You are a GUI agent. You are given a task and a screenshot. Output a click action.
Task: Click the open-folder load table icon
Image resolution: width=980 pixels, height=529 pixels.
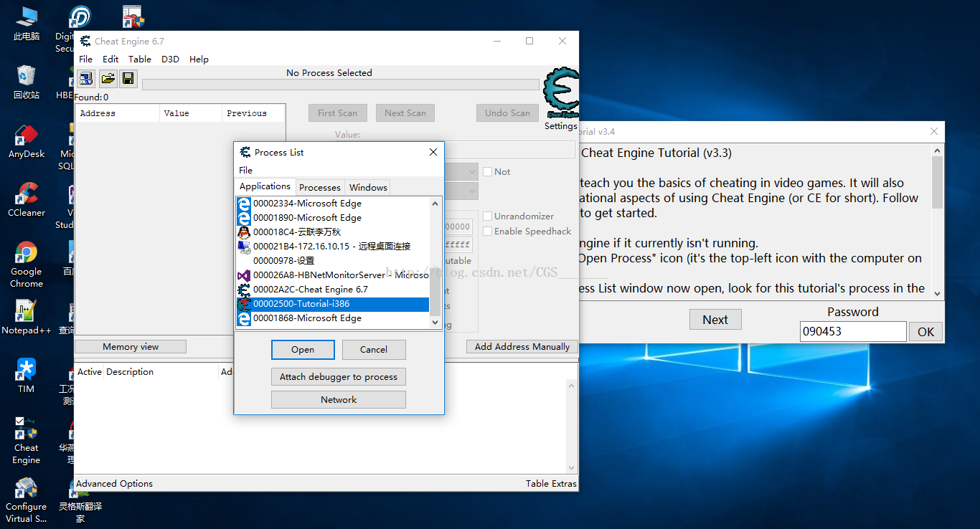pos(108,79)
